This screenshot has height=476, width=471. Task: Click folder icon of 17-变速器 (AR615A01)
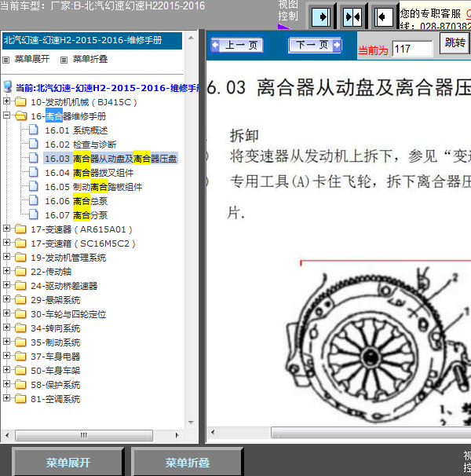[20, 229]
